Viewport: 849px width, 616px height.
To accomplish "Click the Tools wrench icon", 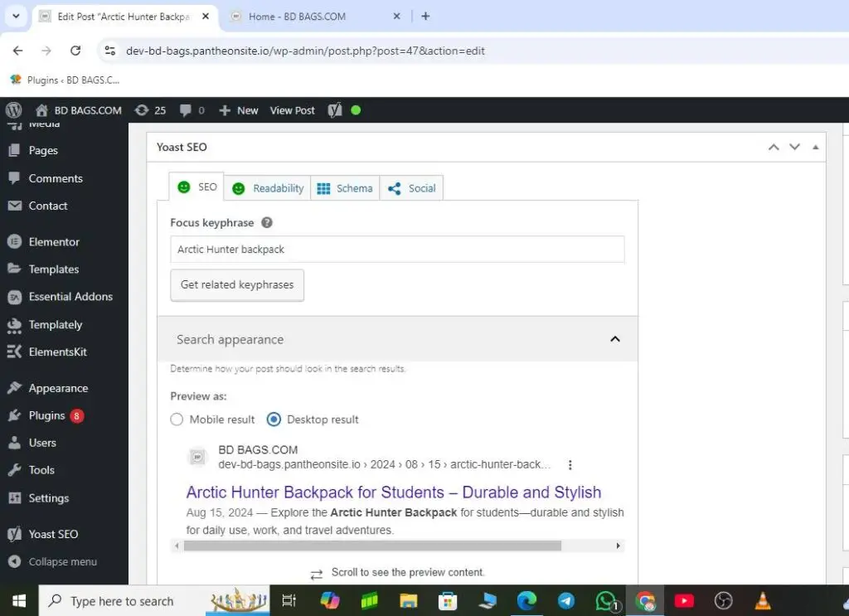I will [x=15, y=470].
